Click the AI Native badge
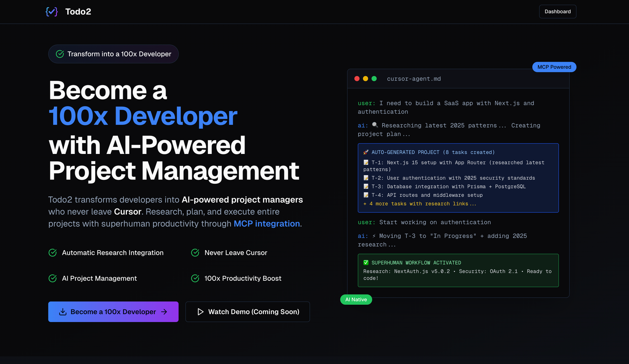The image size is (629, 364). click(356, 299)
